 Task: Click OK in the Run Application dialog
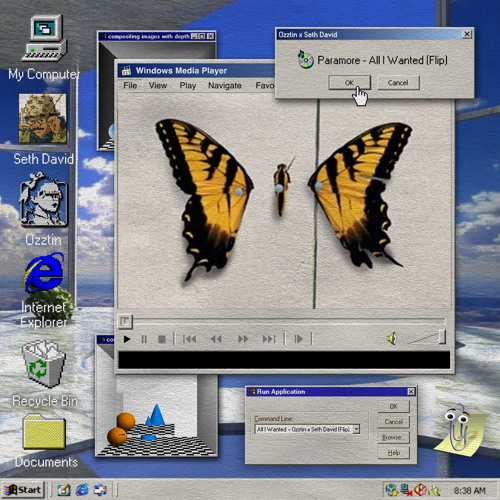tap(394, 407)
